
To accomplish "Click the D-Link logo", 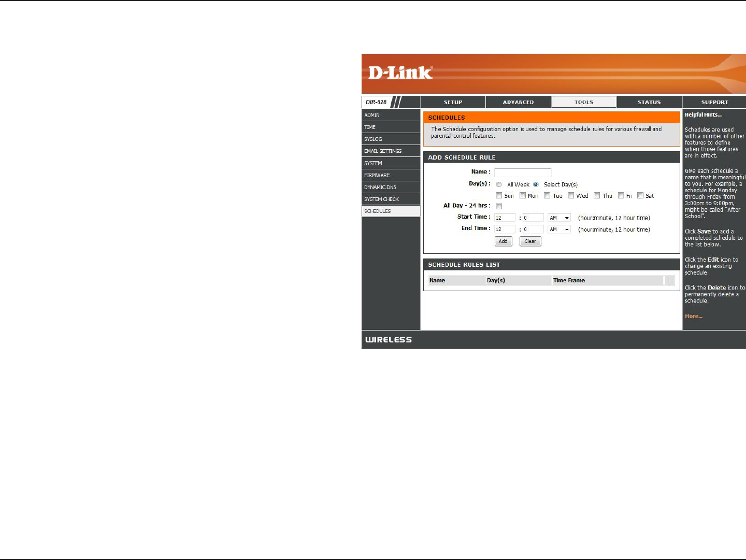I will [400, 73].
